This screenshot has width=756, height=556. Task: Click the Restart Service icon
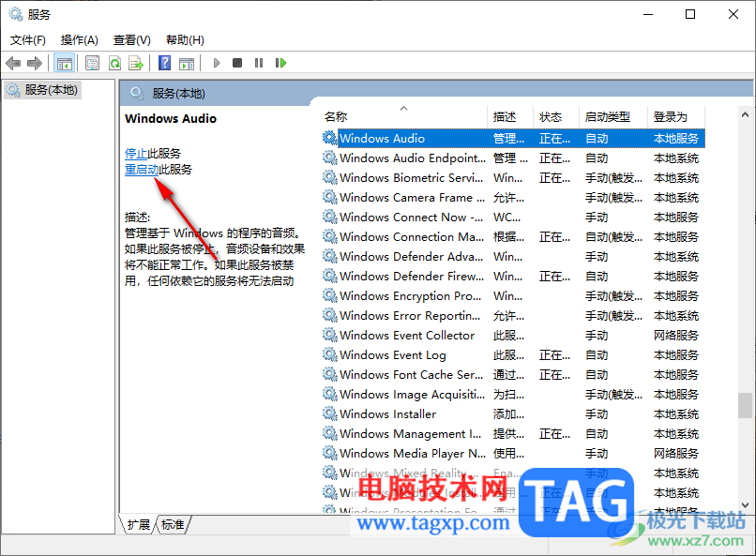(x=280, y=63)
